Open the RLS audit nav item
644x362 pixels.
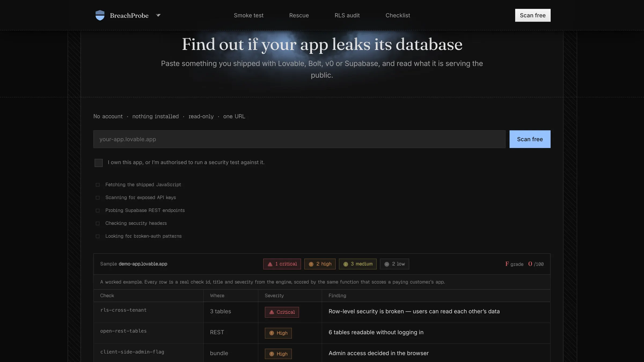(x=347, y=15)
